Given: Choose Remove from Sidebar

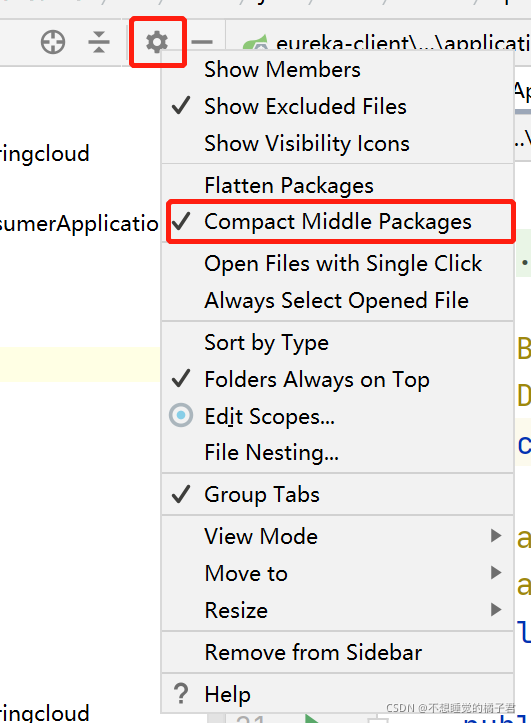Looking at the screenshot, I should (337, 652).
